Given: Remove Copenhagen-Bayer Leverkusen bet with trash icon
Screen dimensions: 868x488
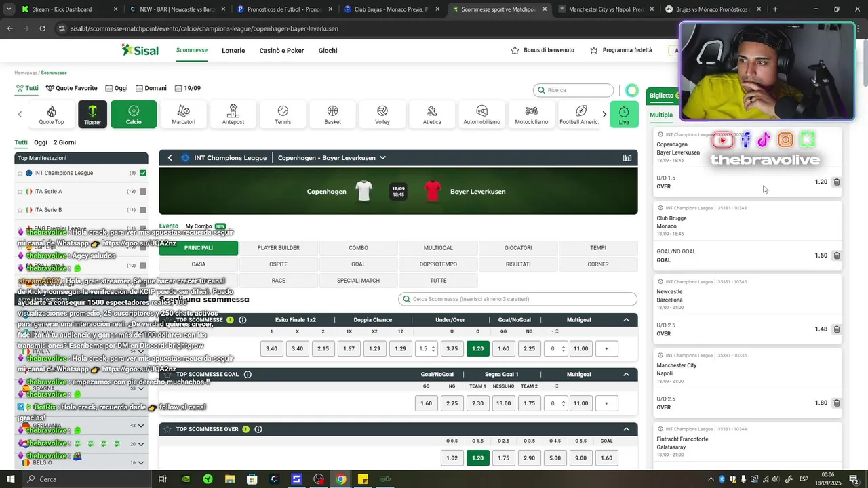Looking at the screenshot, I should point(837,182).
